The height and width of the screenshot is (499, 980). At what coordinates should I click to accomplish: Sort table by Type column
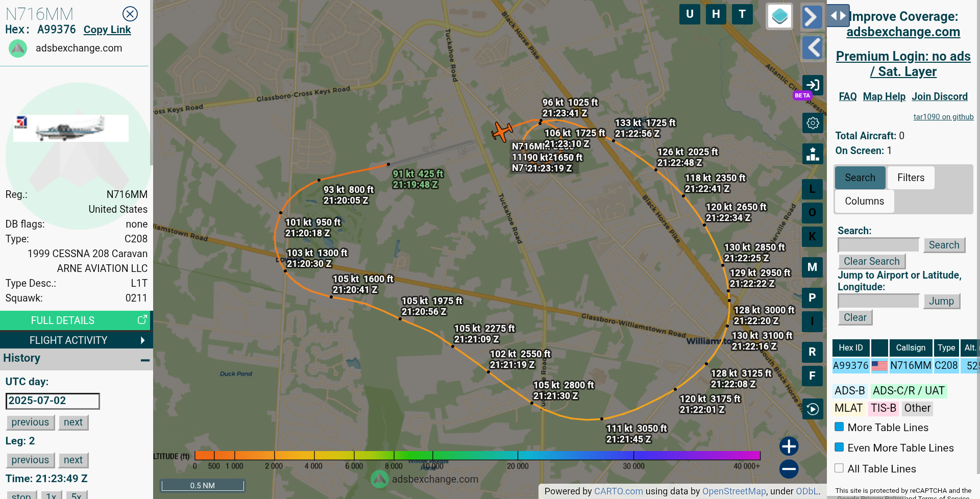pos(946,347)
